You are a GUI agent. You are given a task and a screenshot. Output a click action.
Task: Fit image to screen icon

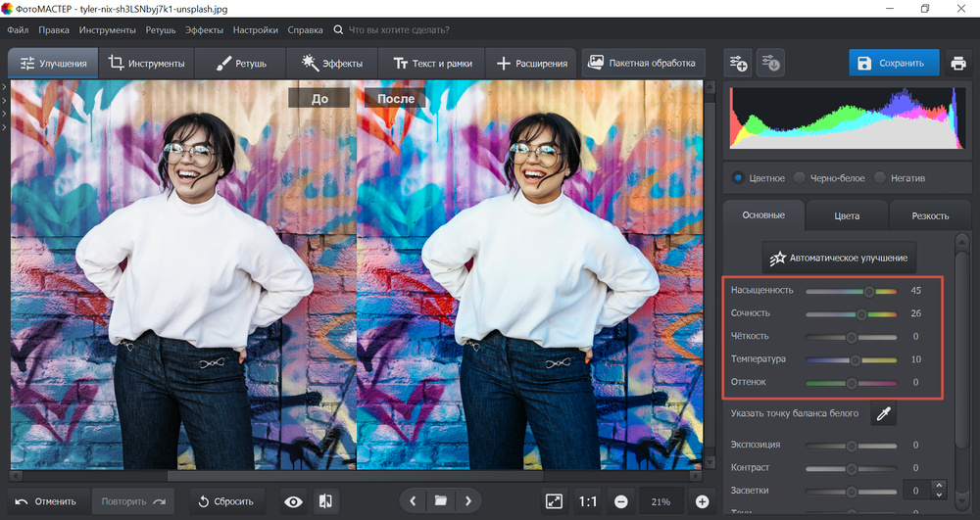point(554,501)
